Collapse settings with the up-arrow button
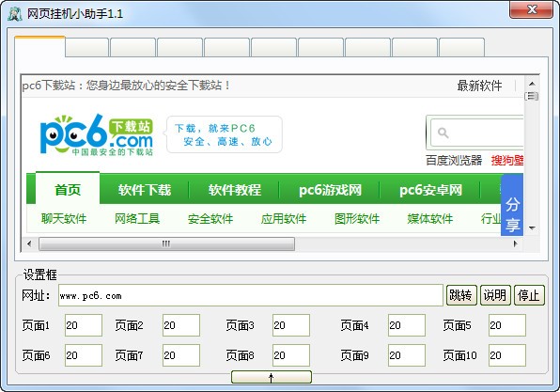 272,377
